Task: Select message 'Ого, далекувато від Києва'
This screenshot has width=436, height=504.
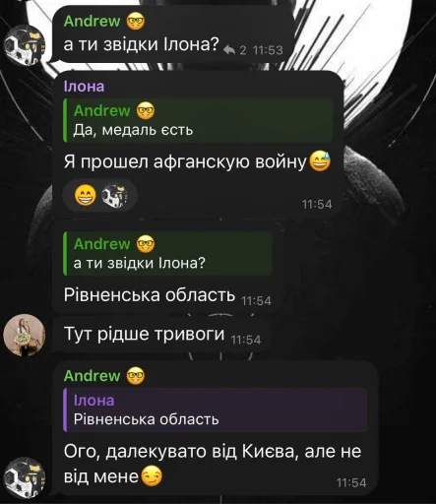Action: click(x=213, y=464)
